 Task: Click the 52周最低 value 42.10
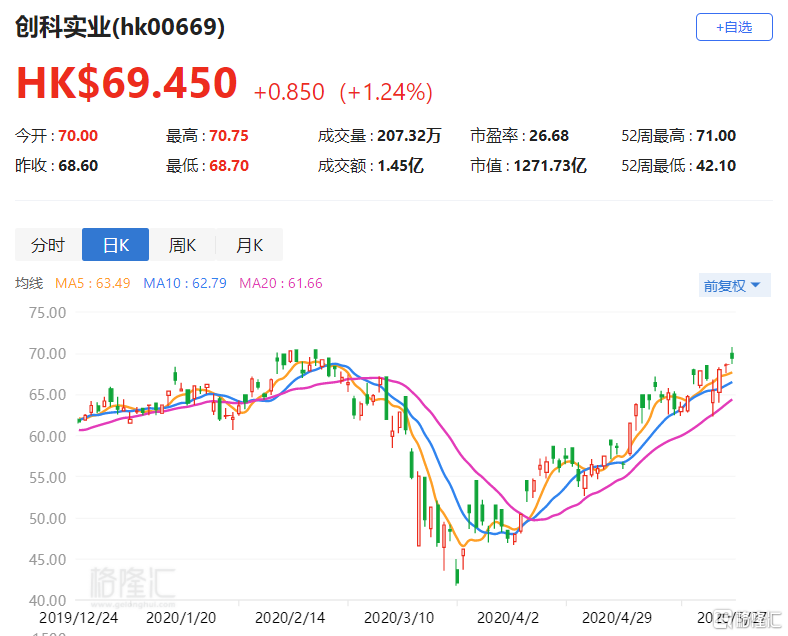point(716,166)
